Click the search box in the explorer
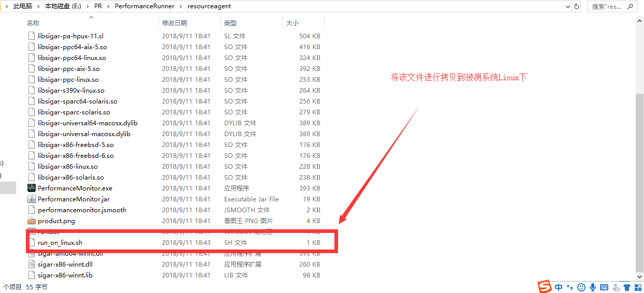Screen dimensions: 644x293 tap(606, 7)
